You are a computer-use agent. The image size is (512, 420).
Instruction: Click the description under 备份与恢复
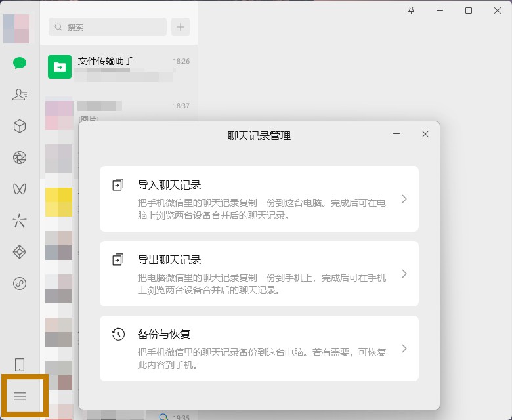point(262,359)
